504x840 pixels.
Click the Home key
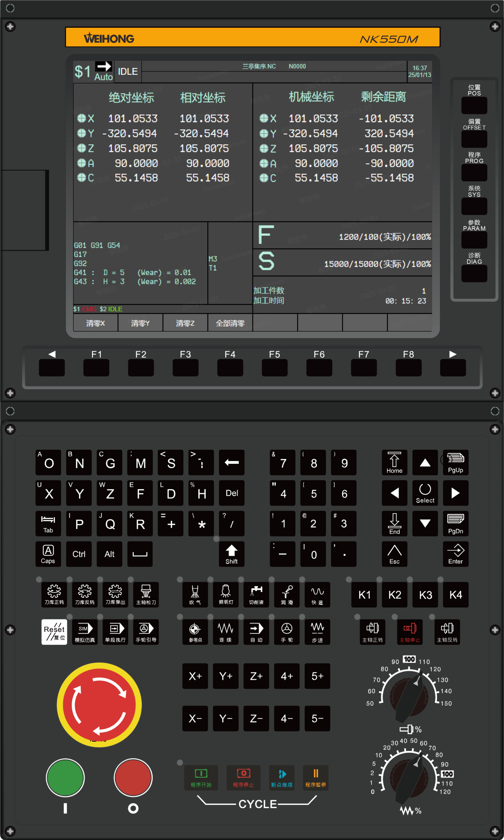point(394,462)
